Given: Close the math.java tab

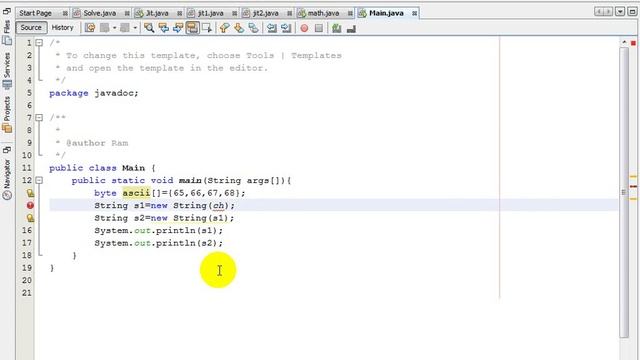Looking at the screenshot, I should (350, 13).
